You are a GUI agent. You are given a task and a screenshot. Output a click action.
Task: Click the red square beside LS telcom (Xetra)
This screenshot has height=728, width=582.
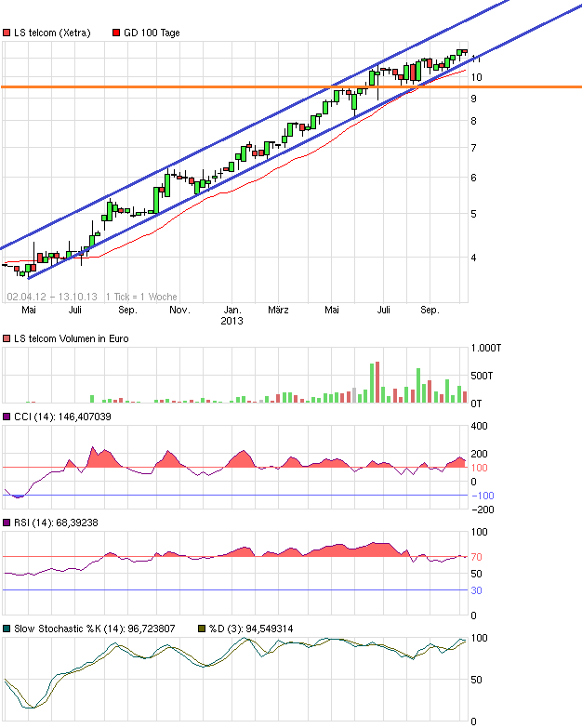[x=7, y=33]
